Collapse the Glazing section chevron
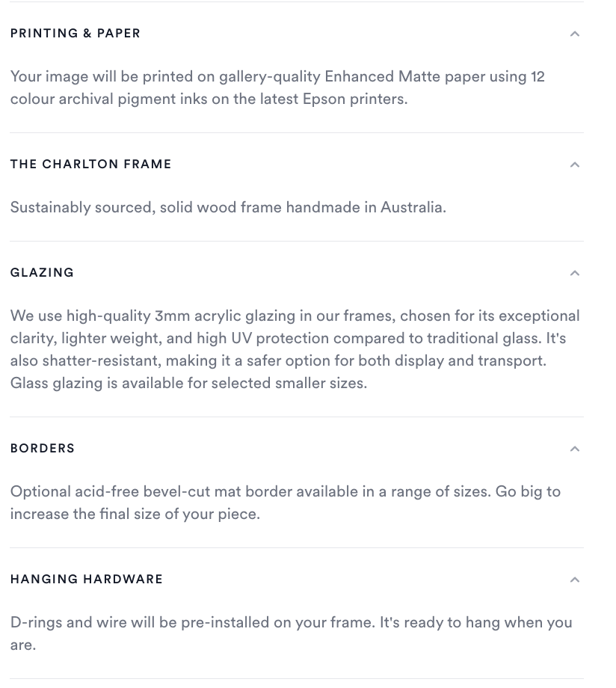Viewport: 616px width, 688px height. pyautogui.click(x=574, y=273)
